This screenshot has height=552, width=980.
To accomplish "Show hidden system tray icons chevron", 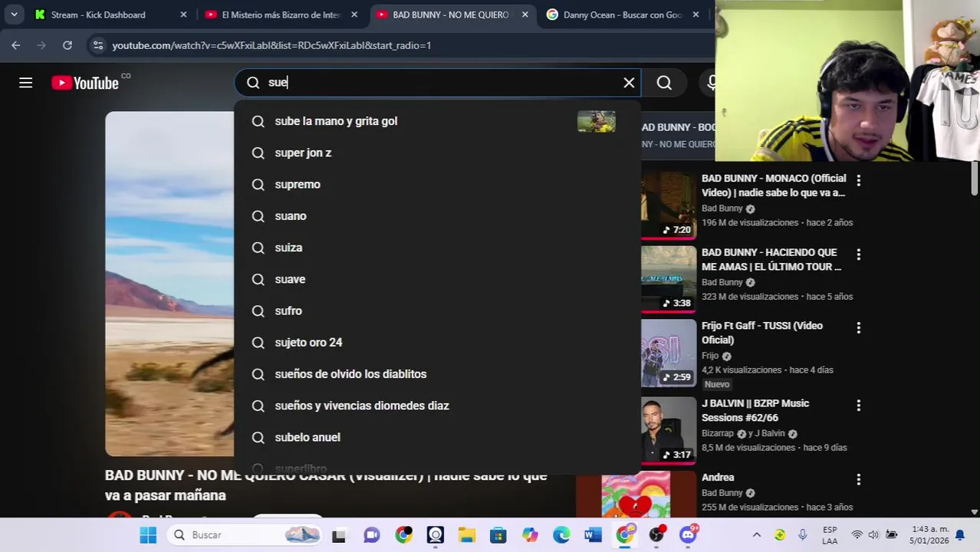I will point(757,535).
